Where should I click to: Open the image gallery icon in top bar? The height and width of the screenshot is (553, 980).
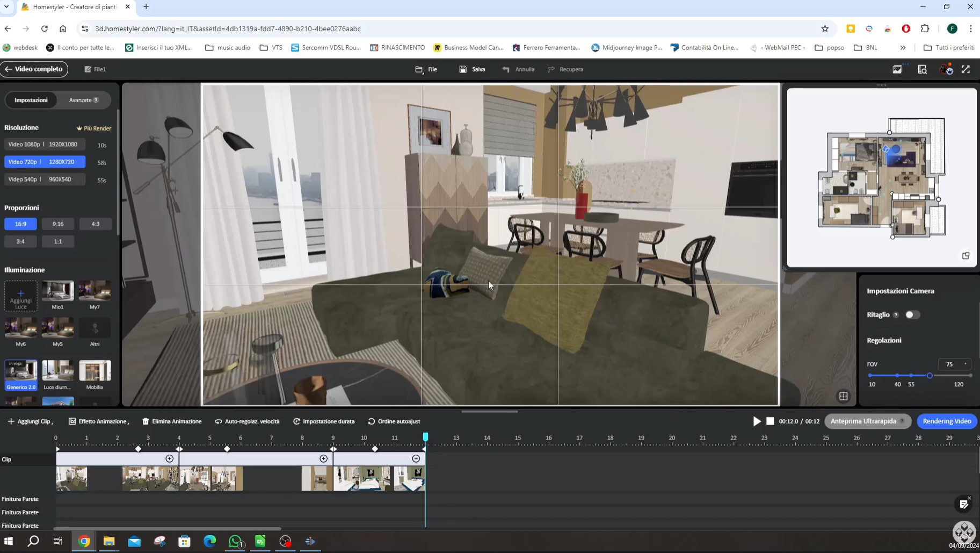click(x=897, y=69)
